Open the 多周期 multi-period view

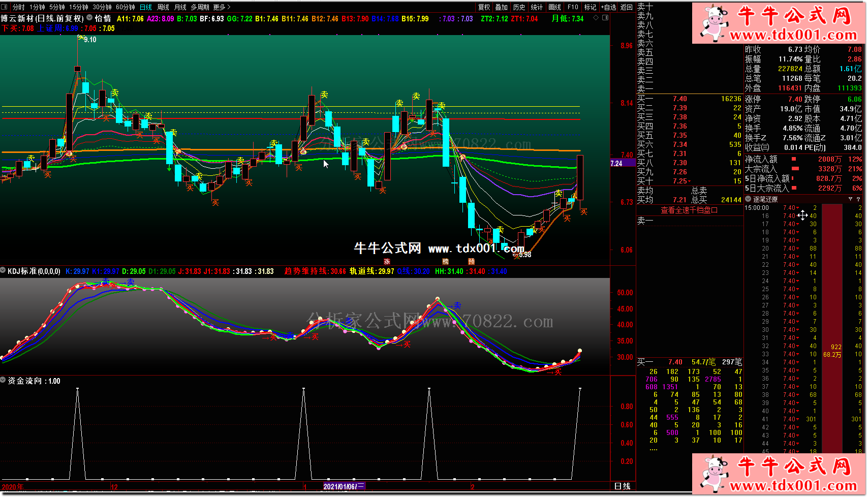pos(200,7)
